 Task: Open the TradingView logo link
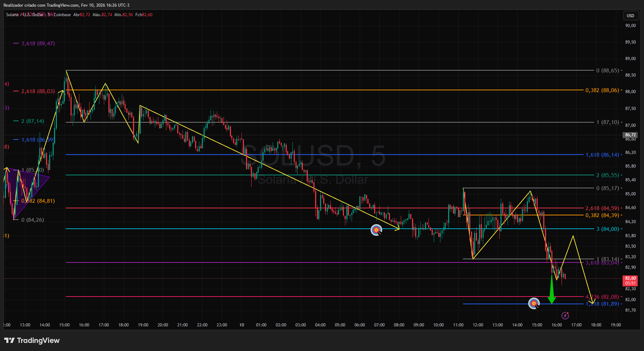pos(32,340)
